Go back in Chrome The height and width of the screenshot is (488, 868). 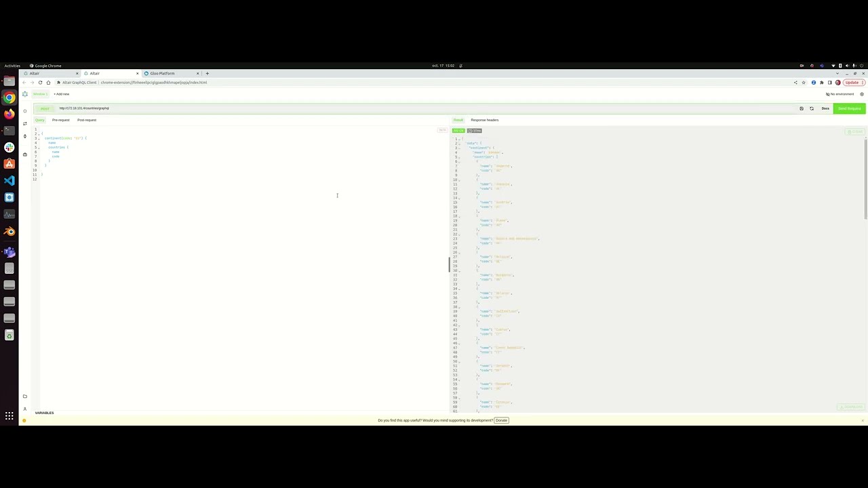click(x=24, y=83)
